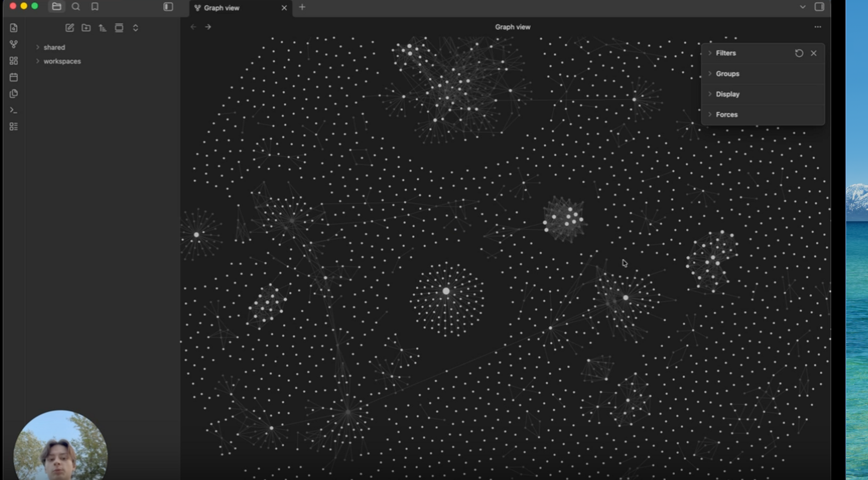Open graph view ribbon icon
Viewport: 868px width, 480px height.
pyautogui.click(x=14, y=44)
